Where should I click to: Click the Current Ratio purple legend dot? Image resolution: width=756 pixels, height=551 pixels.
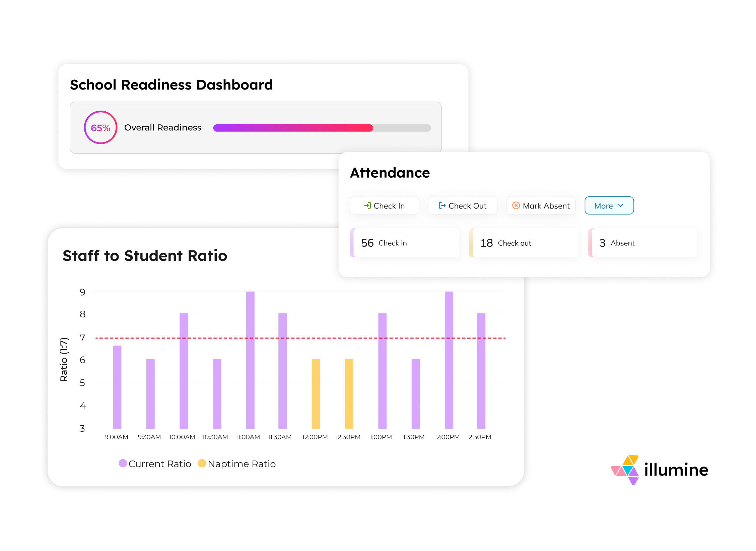(123, 463)
